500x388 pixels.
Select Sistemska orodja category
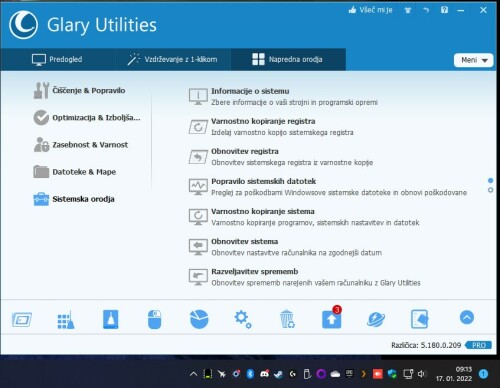[x=74, y=199]
